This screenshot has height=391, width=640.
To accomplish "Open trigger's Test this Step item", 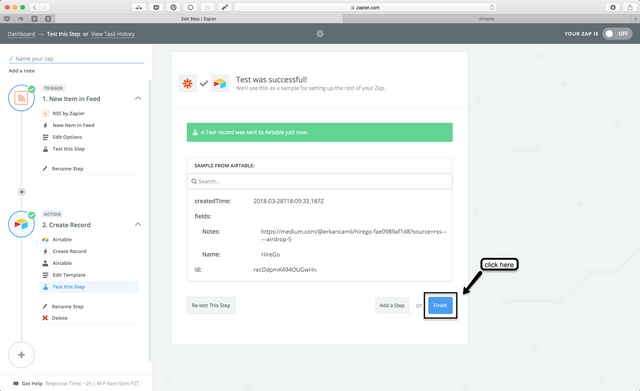I will click(69, 149).
